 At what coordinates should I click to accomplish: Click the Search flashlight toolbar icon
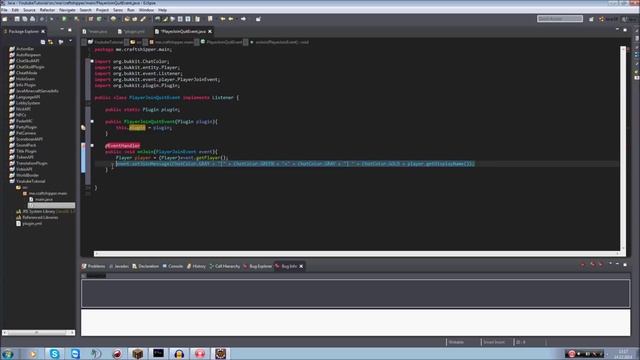click(143, 19)
